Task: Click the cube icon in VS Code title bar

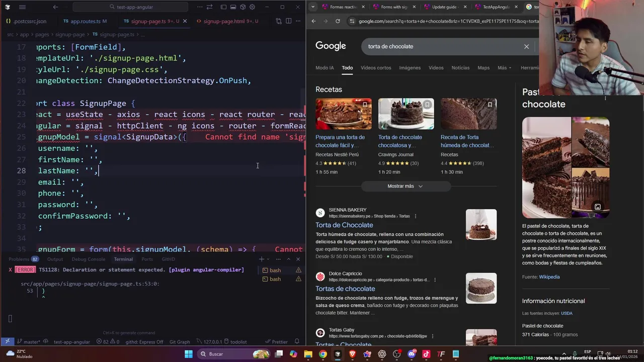Action: (243, 7)
